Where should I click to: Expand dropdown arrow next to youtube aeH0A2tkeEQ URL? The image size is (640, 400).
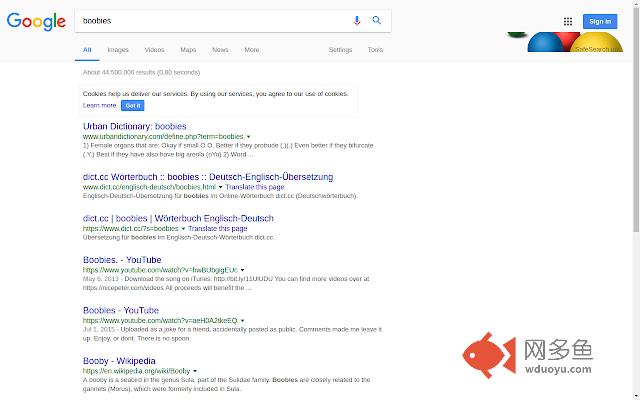pos(242,321)
